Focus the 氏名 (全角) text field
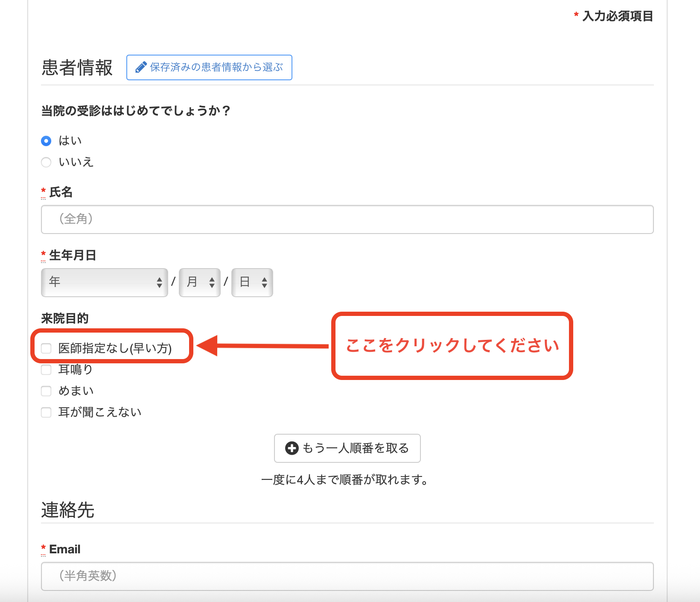700x602 pixels. [347, 219]
